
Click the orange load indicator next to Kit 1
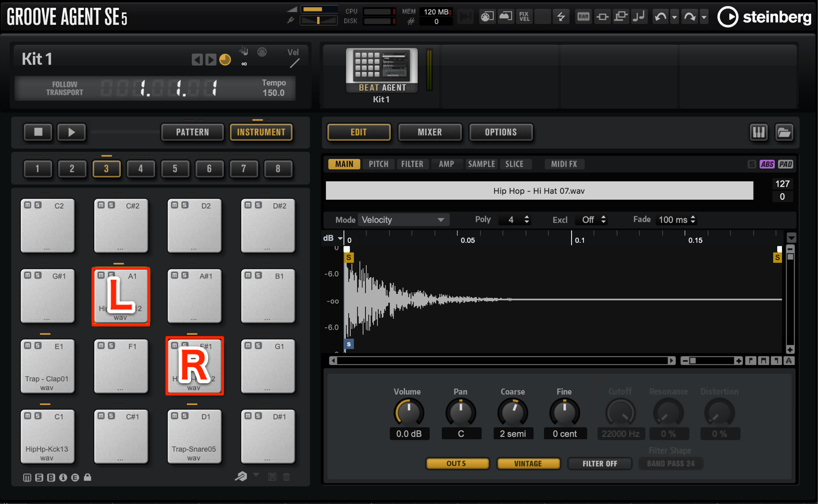[225, 59]
